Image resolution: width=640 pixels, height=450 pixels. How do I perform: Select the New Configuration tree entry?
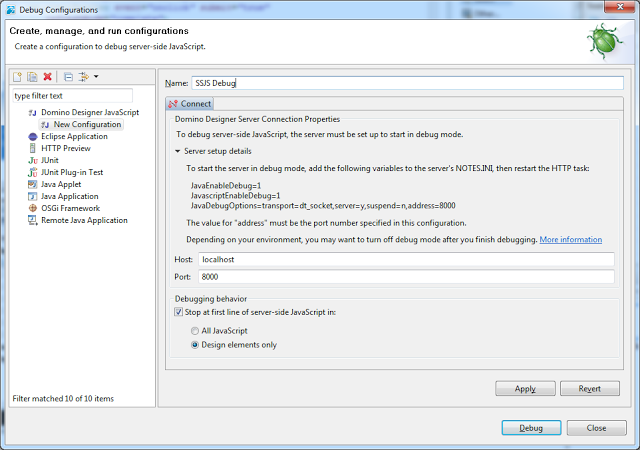click(87, 124)
